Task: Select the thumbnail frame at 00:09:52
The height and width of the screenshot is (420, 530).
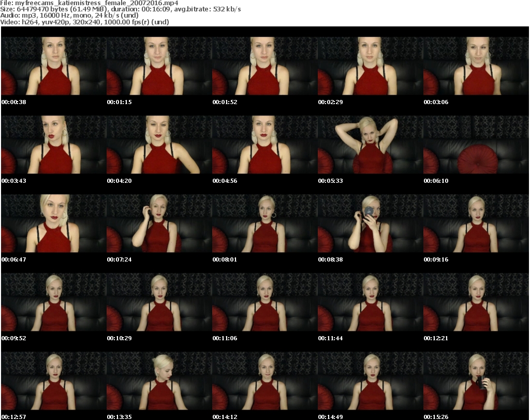Action: (x=54, y=302)
